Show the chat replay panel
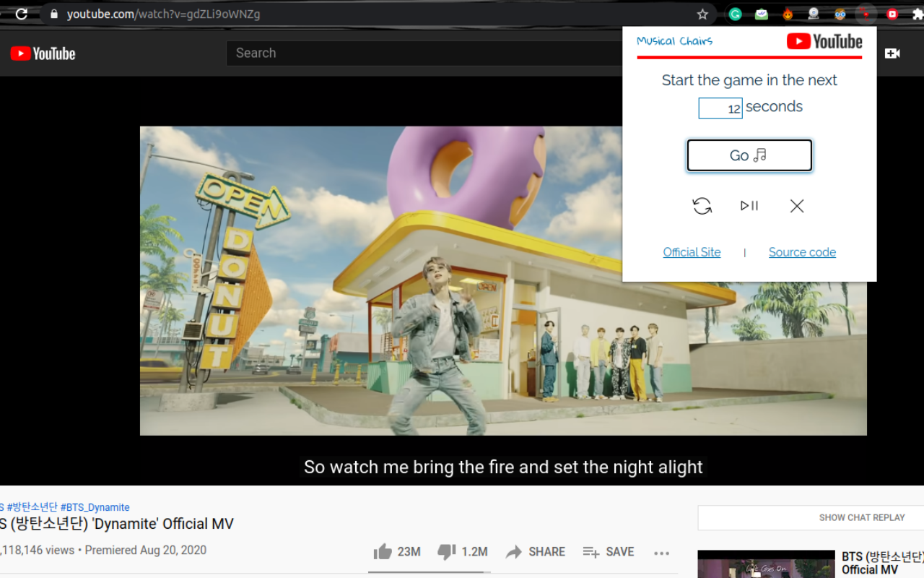The height and width of the screenshot is (578, 924). click(862, 517)
